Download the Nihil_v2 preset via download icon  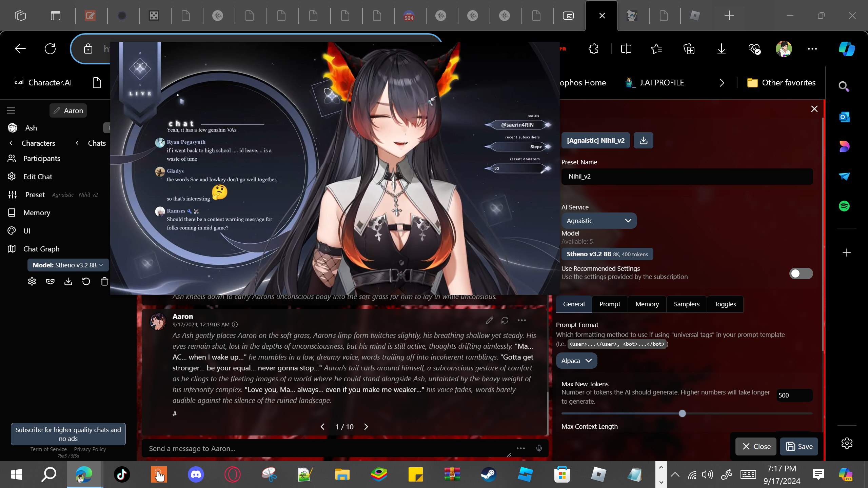tap(643, 140)
